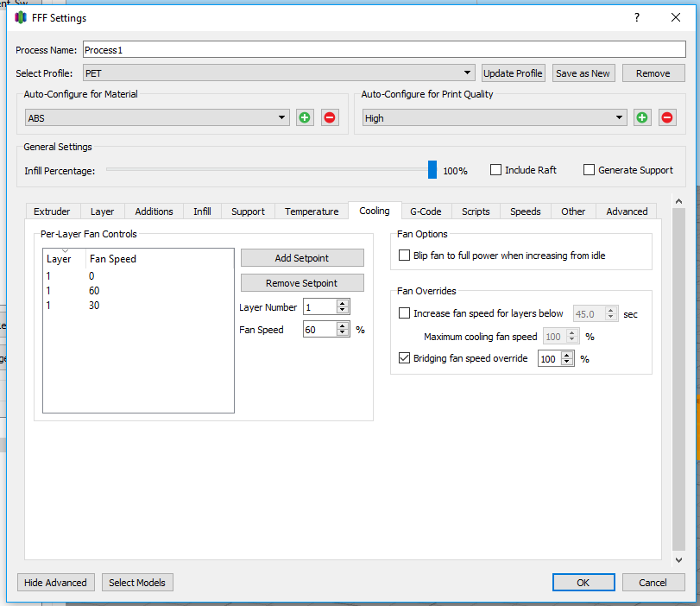This screenshot has width=700, height=606.
Task: Click the Fan Speed percent input field
Action: coord(320,330)
